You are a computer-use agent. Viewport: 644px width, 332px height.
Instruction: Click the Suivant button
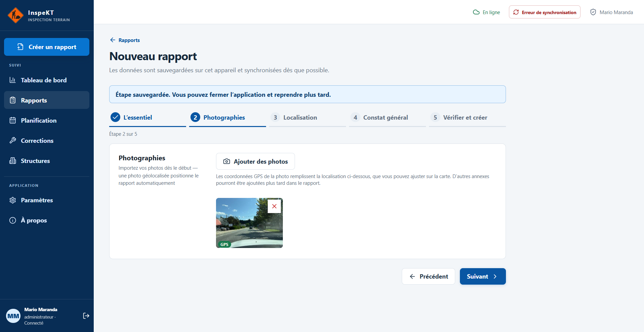483,276
